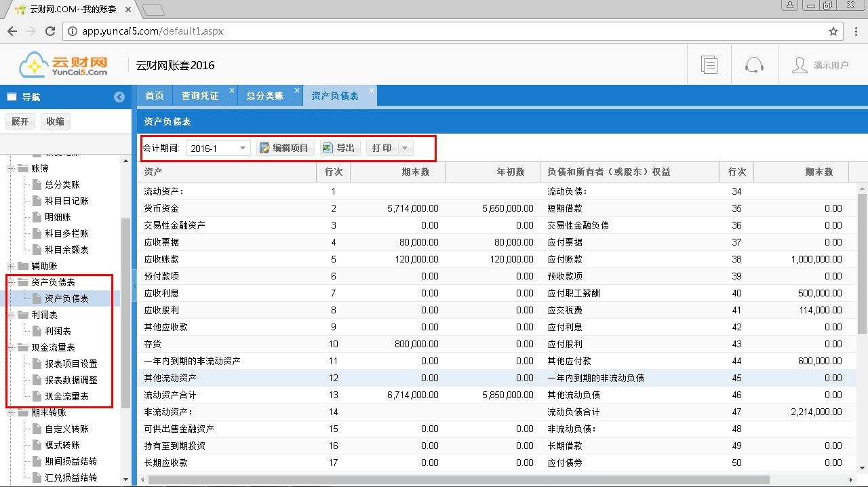Viewport: 868px width, 487px height.
Task: Click the 展开 button in navigation
Action: tap(20, 121)
